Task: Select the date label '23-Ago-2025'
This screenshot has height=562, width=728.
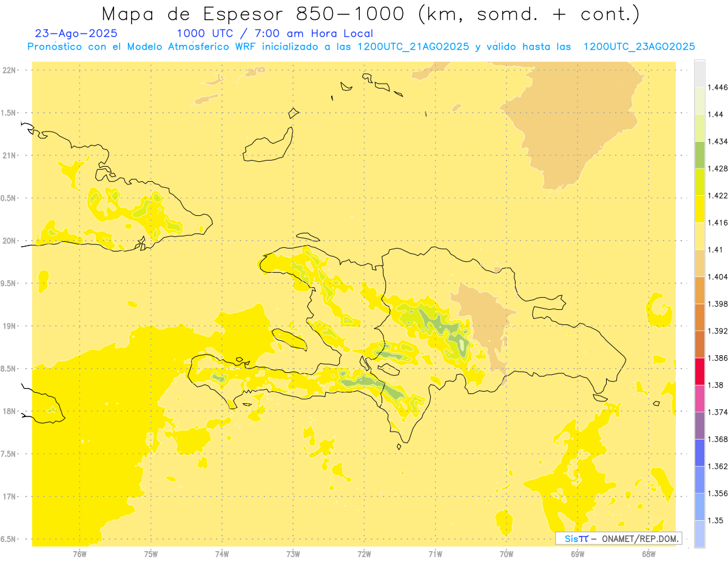Action: click(76, 34)
